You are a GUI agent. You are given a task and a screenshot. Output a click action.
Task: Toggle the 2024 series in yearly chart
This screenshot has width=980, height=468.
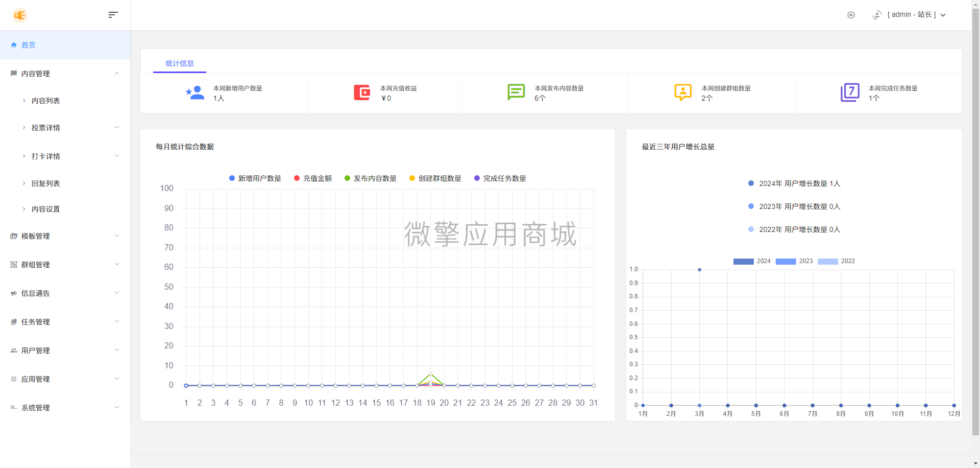coord(752,261)
